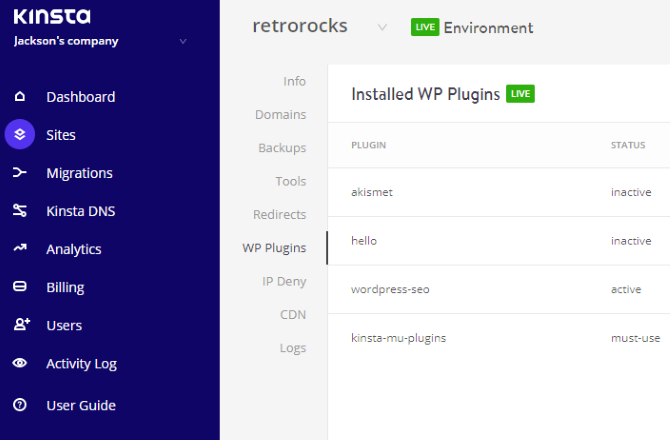Click the Billing card icon
This screenshot has height=440, width=670.
coord(20,286)
